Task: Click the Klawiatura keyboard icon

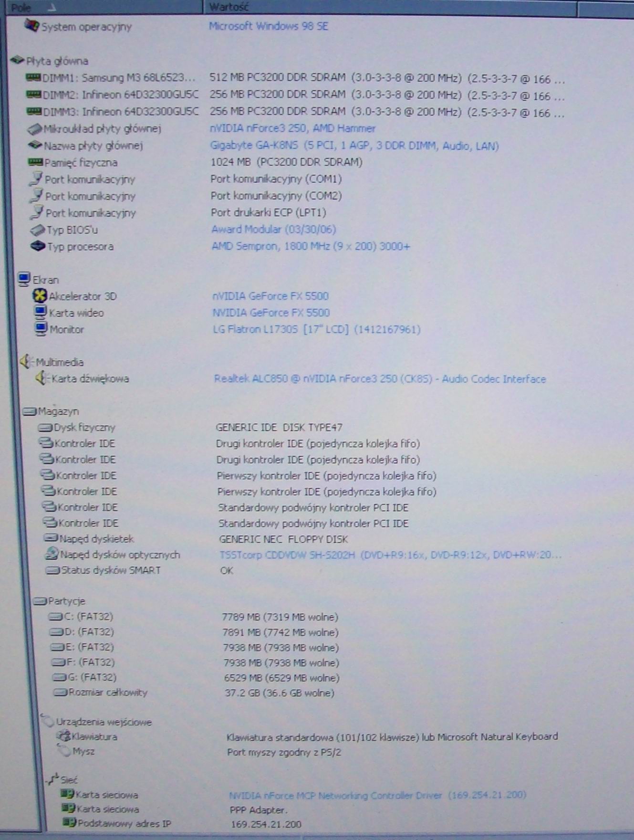Action: [63, 736]
